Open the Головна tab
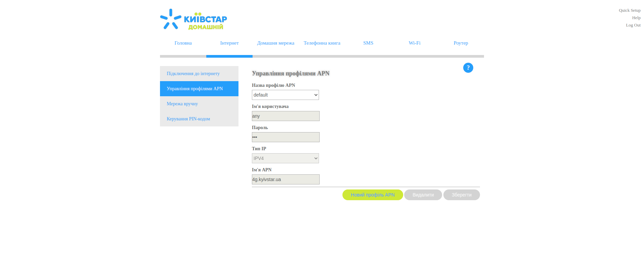This screenshot has width=644, height=280. [183, 43]
